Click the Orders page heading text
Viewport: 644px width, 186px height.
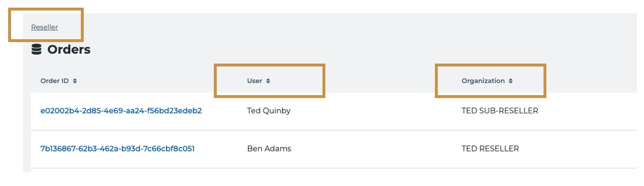pyautogui.click(x=69, y=49)
